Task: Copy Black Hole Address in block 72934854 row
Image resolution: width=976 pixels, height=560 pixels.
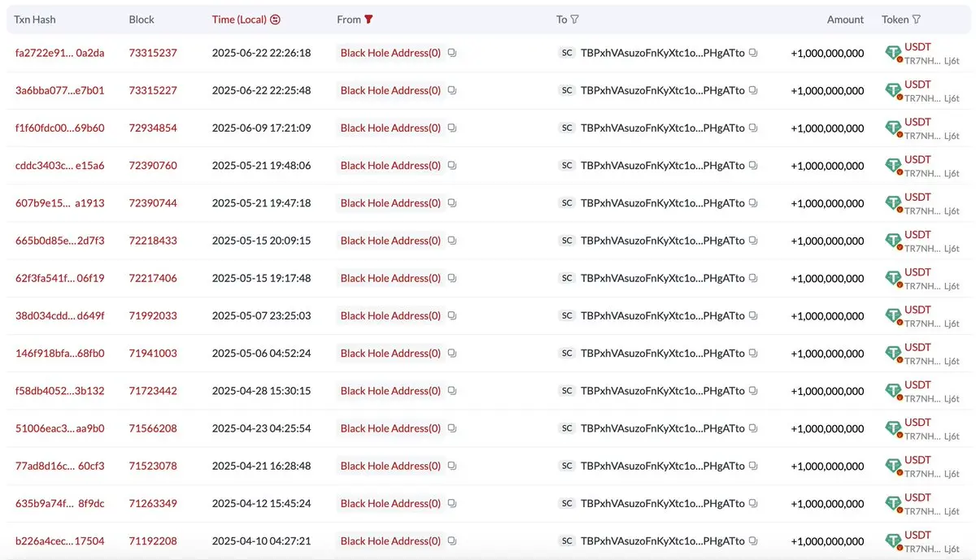Action: pos(452,128)
